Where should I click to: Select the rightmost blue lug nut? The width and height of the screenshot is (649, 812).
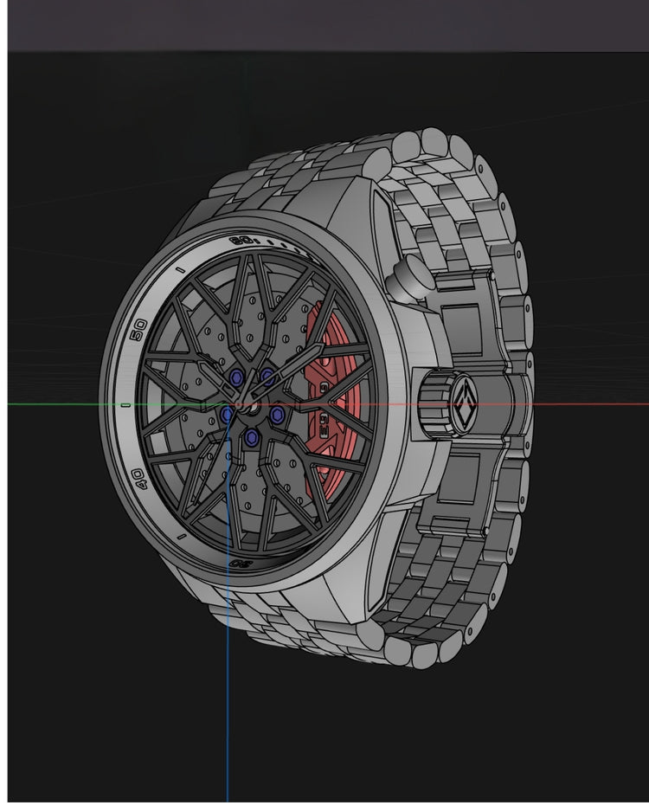point(278,416)
